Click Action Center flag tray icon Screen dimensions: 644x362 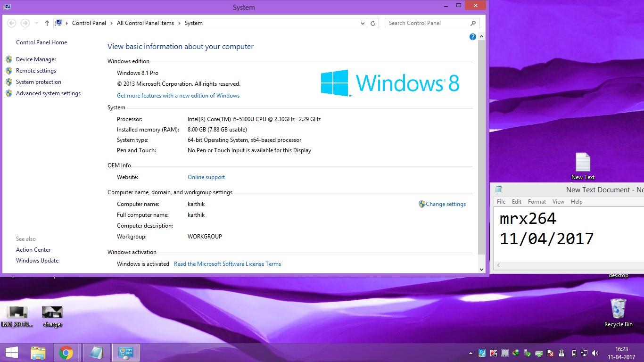click(550, 353)
